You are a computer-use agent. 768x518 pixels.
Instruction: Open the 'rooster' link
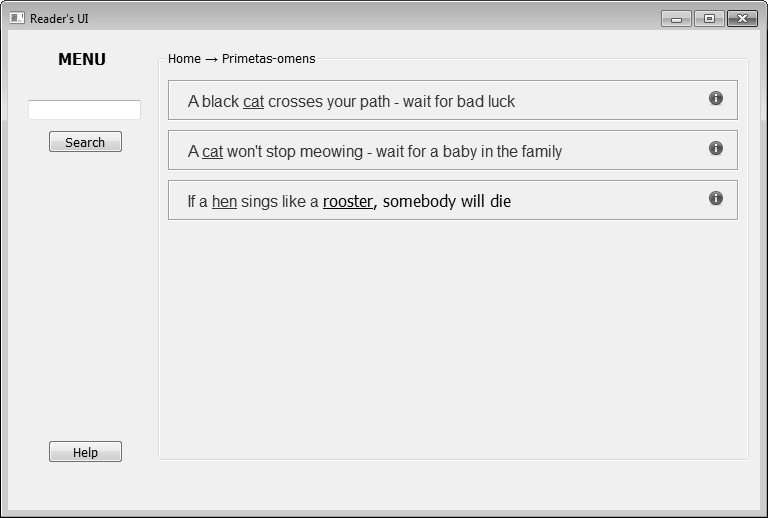click(x=347, y=202)
